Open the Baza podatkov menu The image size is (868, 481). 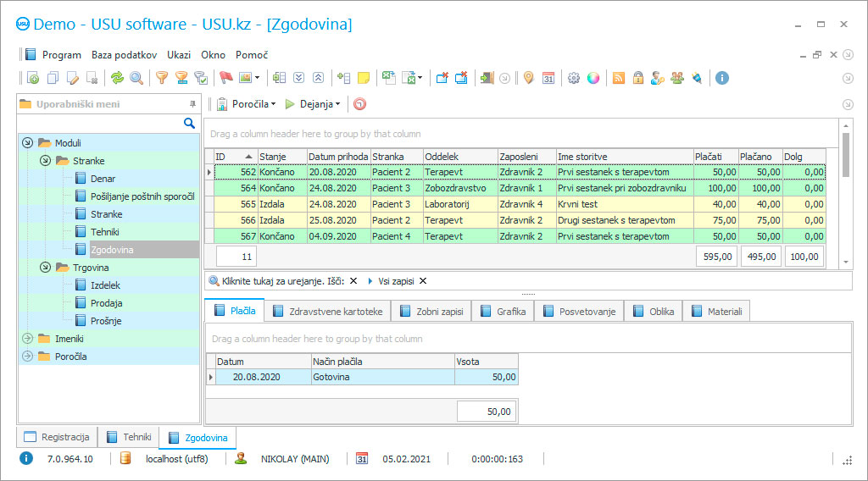124,55
